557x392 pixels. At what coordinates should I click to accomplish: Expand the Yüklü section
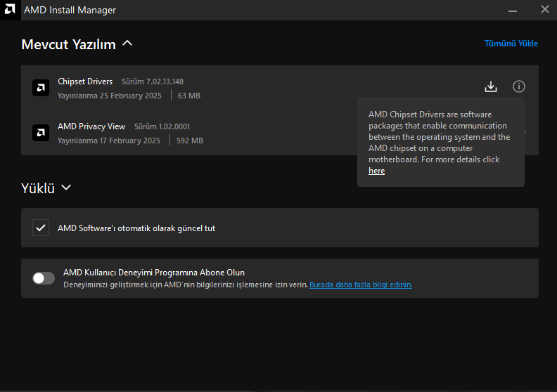coord(66,188)
